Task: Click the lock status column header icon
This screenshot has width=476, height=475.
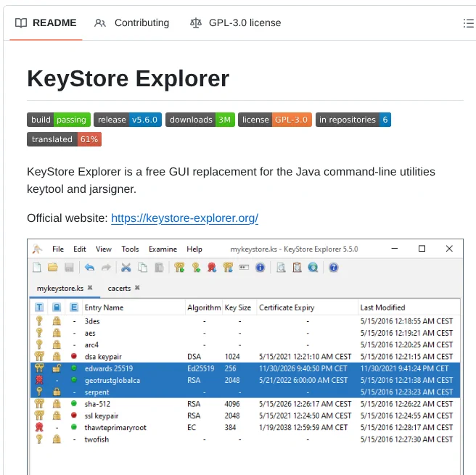Action: [57, 307]
